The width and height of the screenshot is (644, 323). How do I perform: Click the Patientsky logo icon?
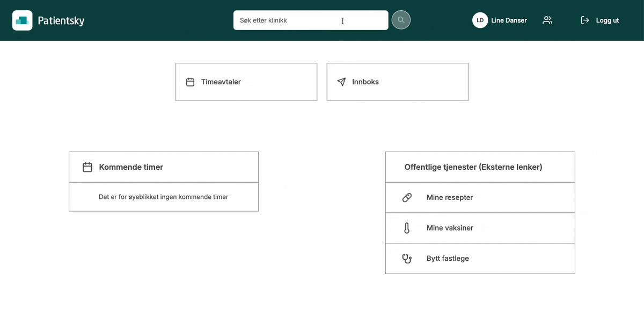pyautogui.click(x=22, y=20)
